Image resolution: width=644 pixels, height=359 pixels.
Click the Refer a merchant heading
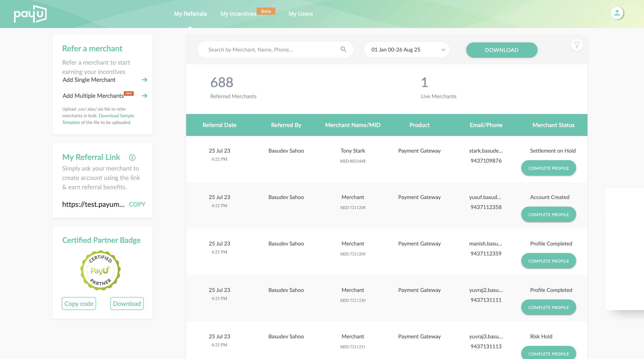point(92,48)
